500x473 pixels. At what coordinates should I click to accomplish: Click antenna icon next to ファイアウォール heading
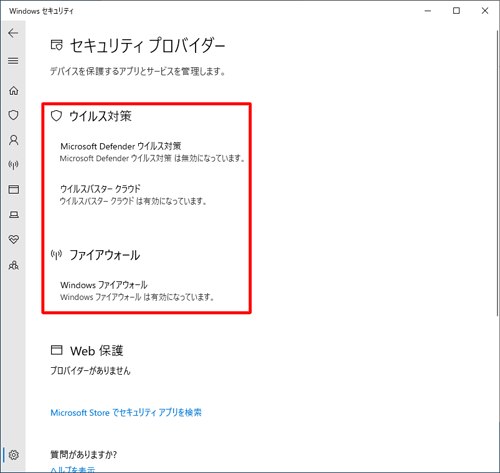click(x=56, y=255)
